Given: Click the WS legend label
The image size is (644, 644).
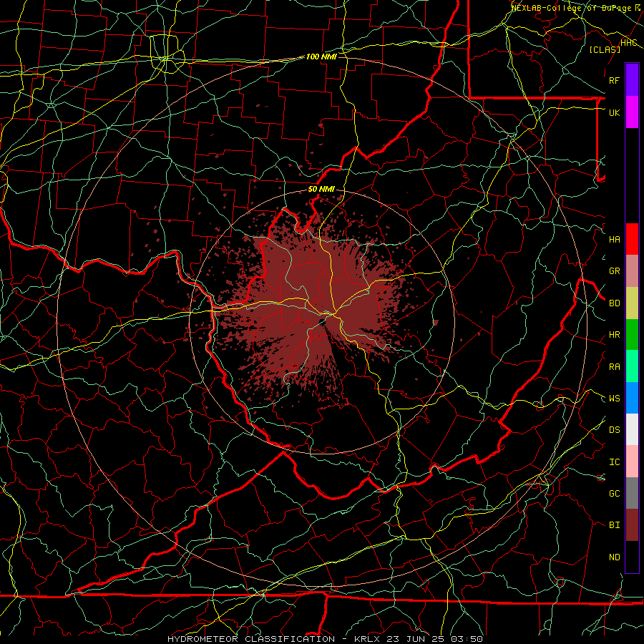Looking at the screenshot, I should click(x=615, y=399).
